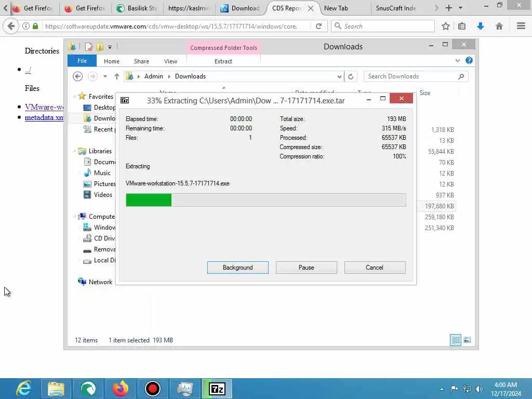Refresh the Downloads folder view
The height and width of the screenshot is (399, 532).
[x=351, y=77]
